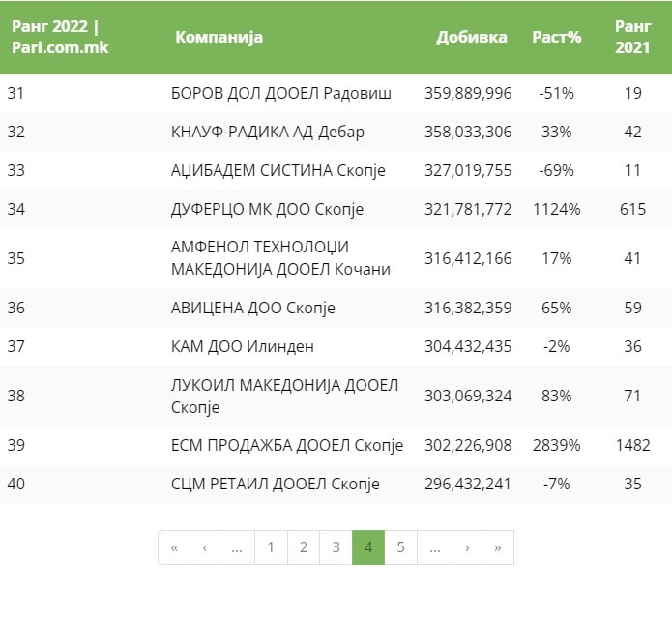672x620 pixels.
Task: Select current page 4 button
Action: click(x=368, y=547)
